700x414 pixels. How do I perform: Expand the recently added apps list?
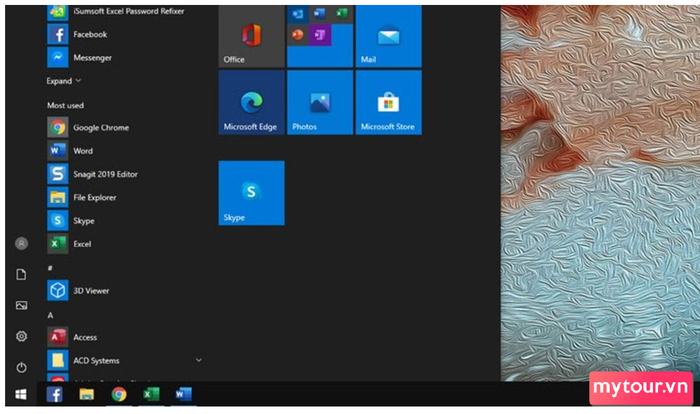(x=64, y=81)
